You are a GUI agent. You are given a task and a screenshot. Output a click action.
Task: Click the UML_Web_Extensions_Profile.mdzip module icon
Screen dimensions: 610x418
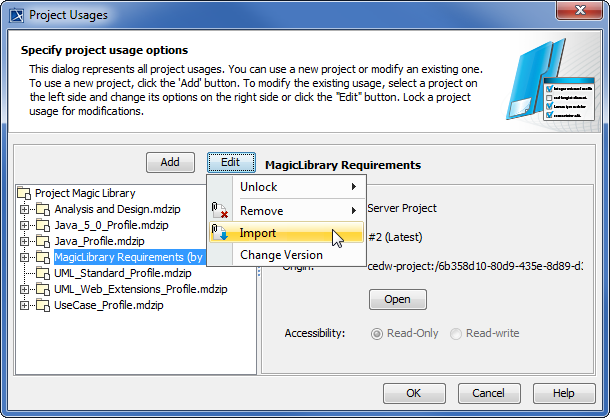tap(43, 289)
